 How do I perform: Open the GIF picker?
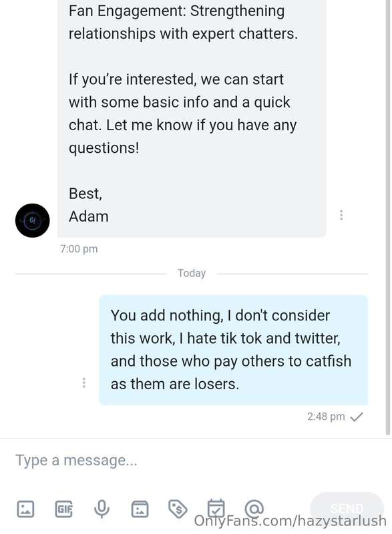[x=63, y=509]
